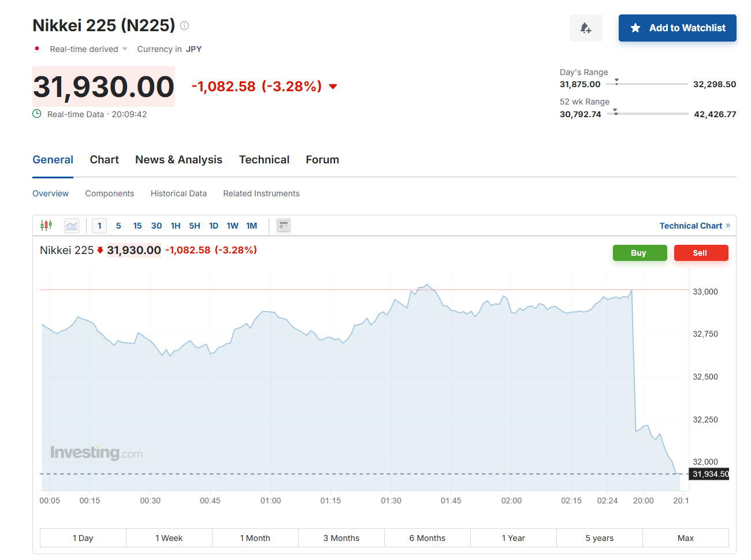The width and height of the screenshot is (751, 560).
Task: Select the 15 minute interval
Action: point(137,226)
